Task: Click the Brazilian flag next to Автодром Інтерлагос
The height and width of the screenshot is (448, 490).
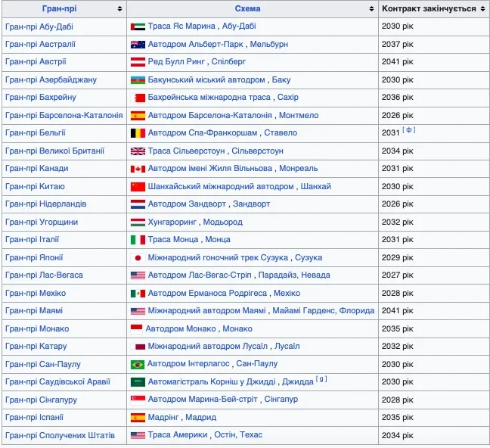Action: [138, 365]
